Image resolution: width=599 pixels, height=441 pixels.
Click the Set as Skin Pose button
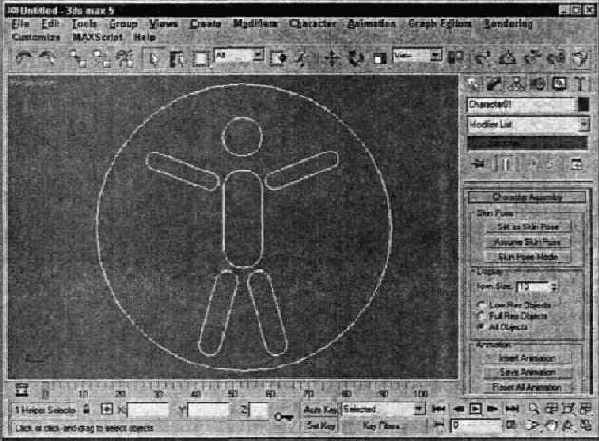tap(528, 227)
